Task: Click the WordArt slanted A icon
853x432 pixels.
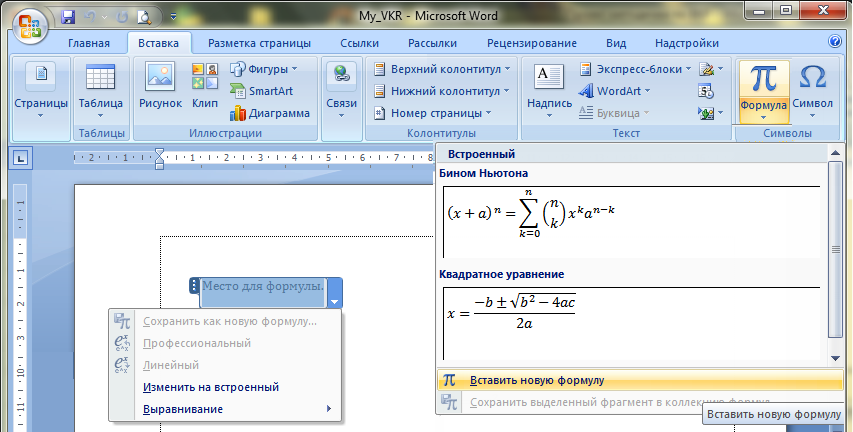Action: coord(586,91)
